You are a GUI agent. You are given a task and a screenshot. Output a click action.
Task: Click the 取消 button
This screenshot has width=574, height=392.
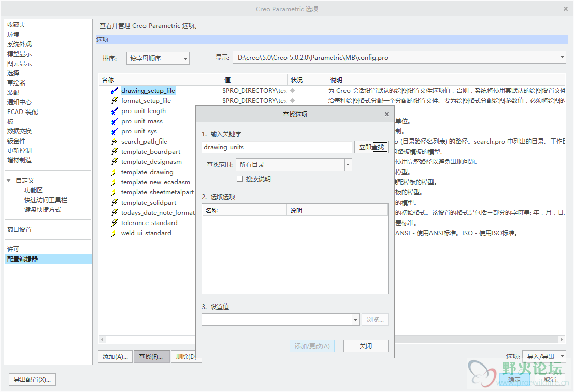550,380
